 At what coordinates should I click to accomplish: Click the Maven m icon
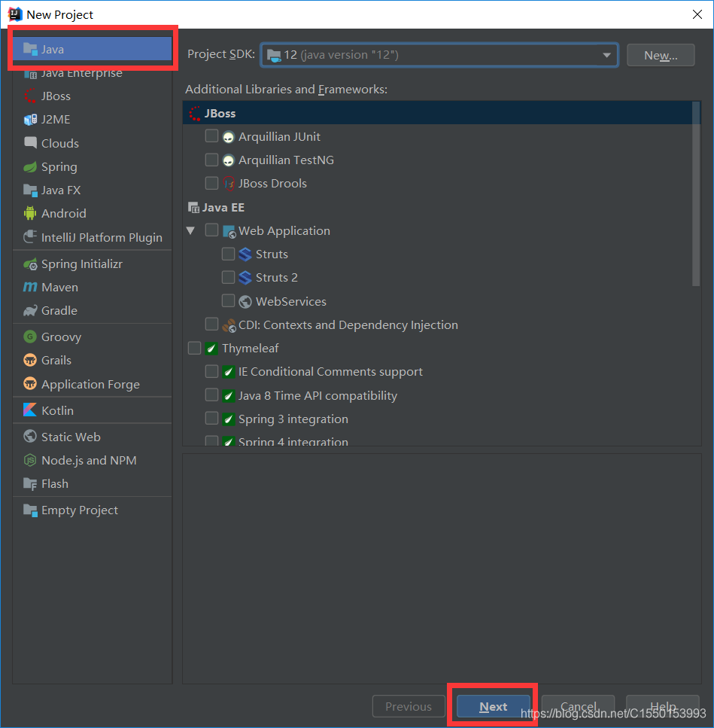coord(30,287)
